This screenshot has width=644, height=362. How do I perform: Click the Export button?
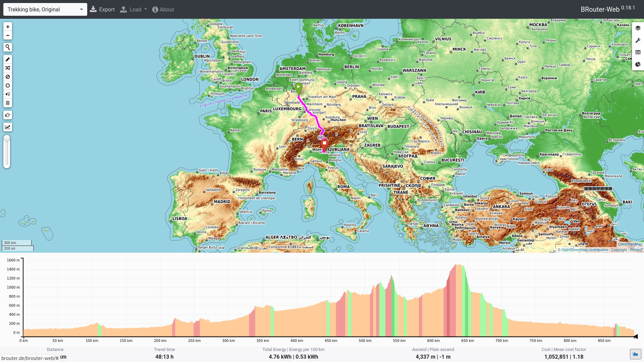[103, 9]
